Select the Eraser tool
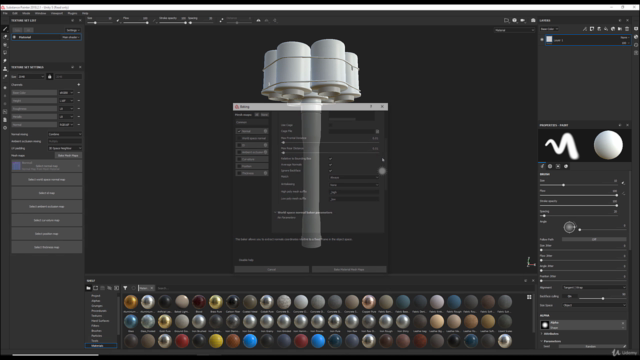Screen dimensions: 640x360 pos(5,37)
